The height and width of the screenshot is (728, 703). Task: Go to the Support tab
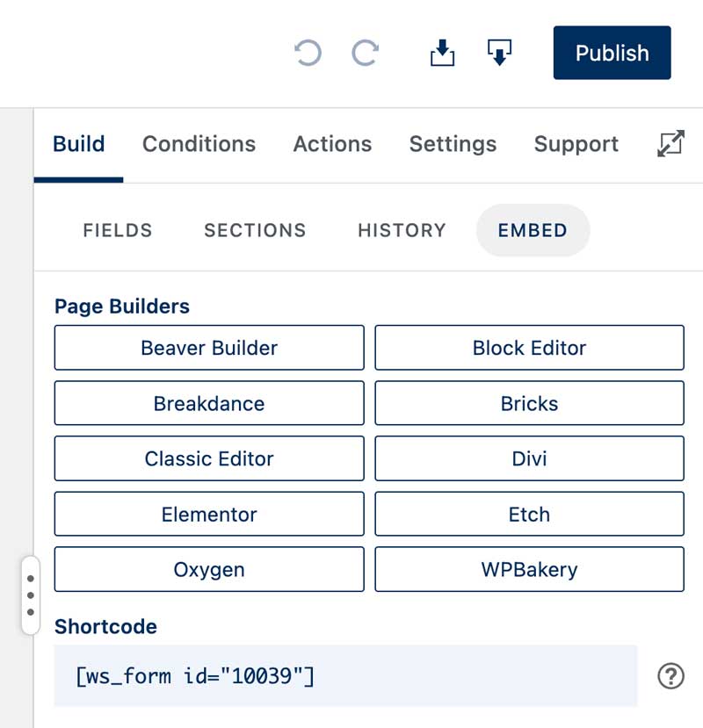[x=576, y=144]
